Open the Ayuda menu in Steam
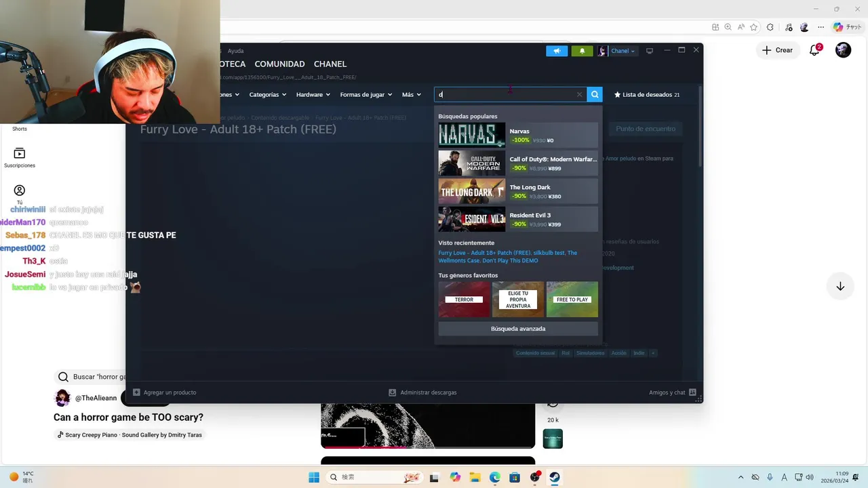The height and width of the screenshot is (488, 868). (x=235, y=51)
